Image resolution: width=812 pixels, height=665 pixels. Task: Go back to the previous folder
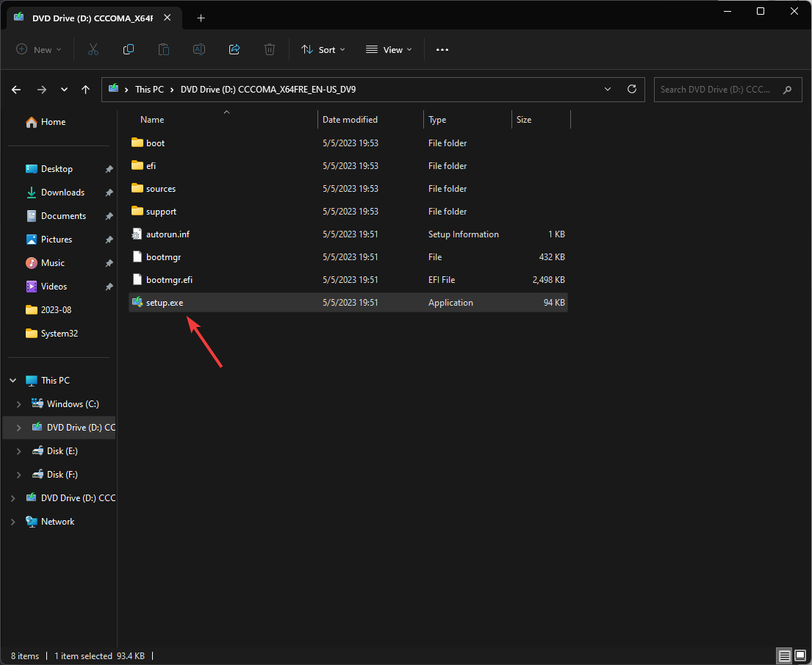15,89
